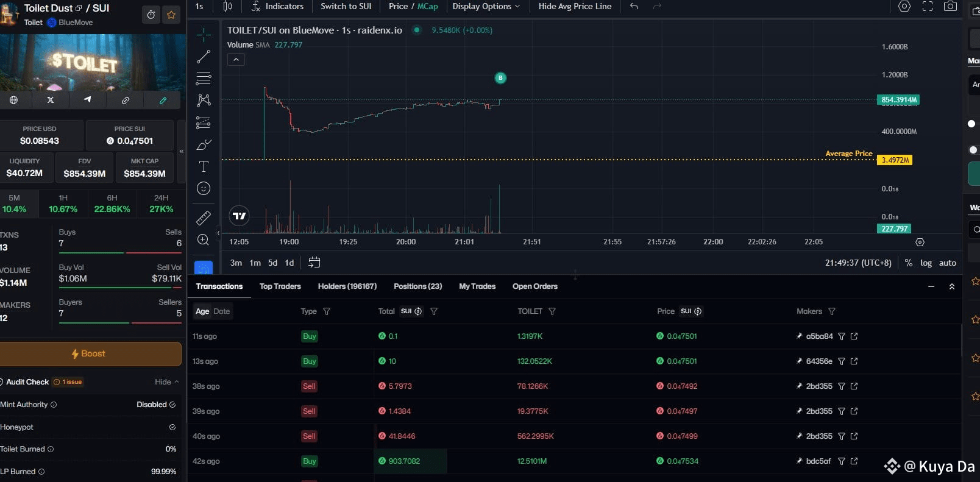Toggle percent scale on chart

click(909, 263)
